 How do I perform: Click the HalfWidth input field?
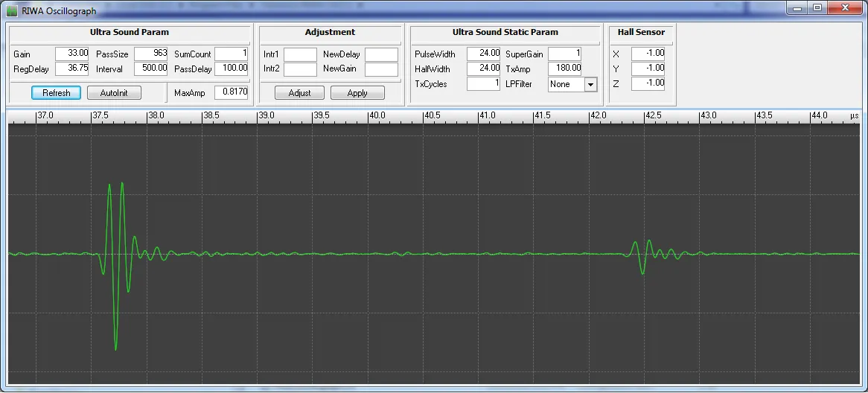[x=483, y=68]
